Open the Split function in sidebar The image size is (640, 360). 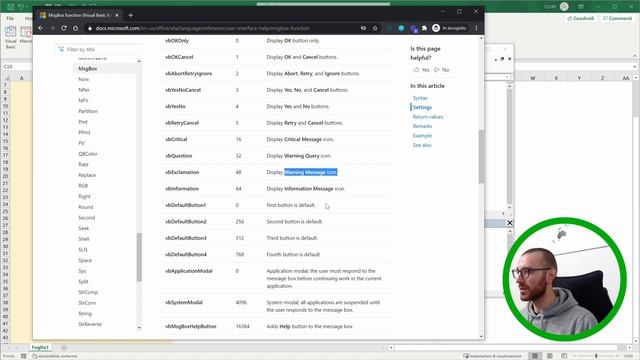pyautogui.click(x=83, y=282)
